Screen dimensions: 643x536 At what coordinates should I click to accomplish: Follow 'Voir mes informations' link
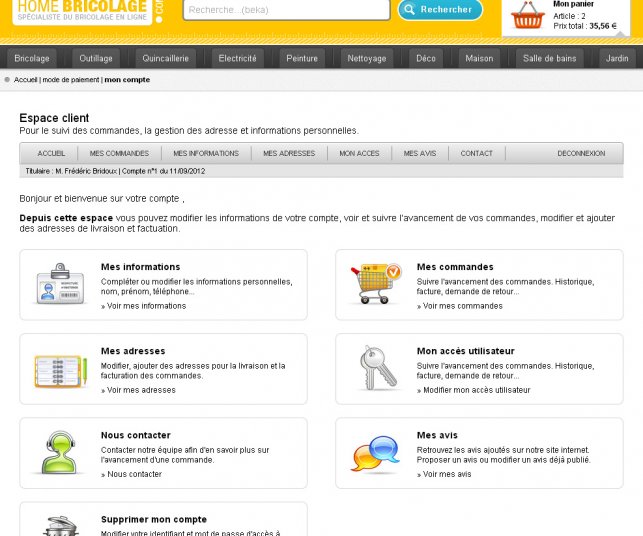point(144,306)
